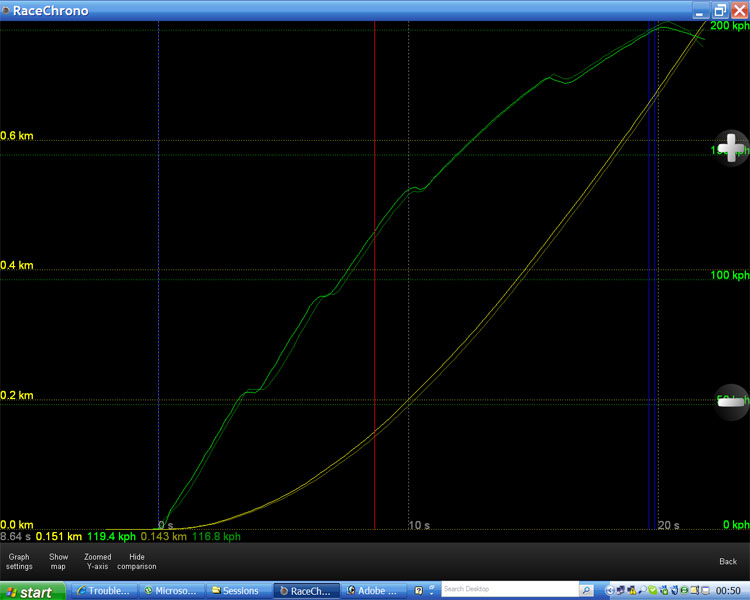
Task: Click the Search Desktop input field
Action: pos(508,590)
